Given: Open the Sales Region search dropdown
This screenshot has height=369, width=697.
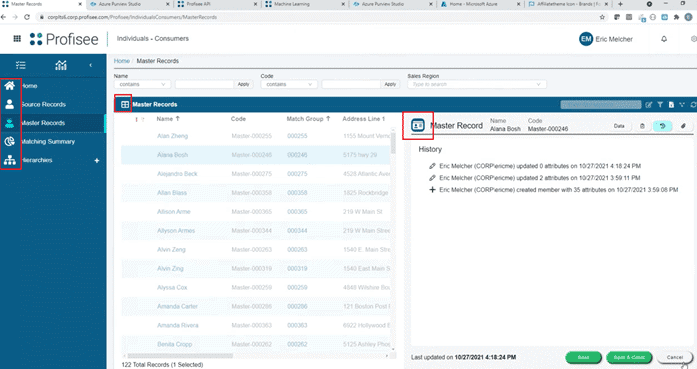Looking at the screenshot, I should (x=477, y=84).
